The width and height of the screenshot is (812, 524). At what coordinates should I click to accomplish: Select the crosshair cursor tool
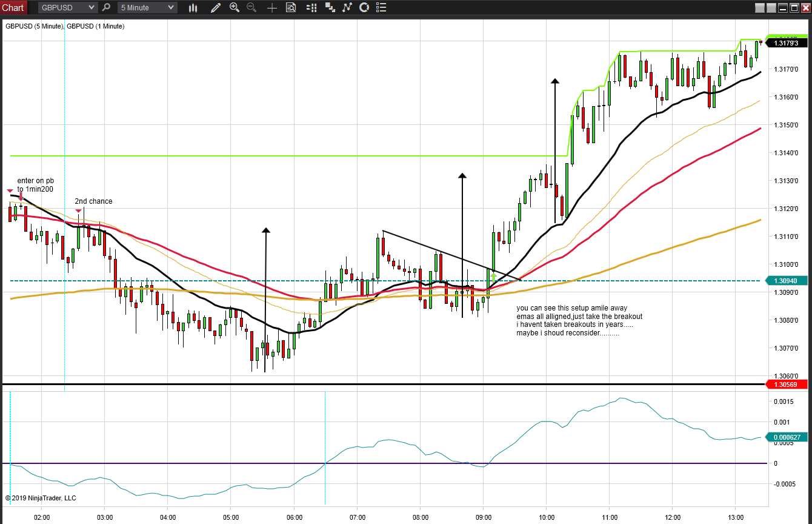click(272, 8)
